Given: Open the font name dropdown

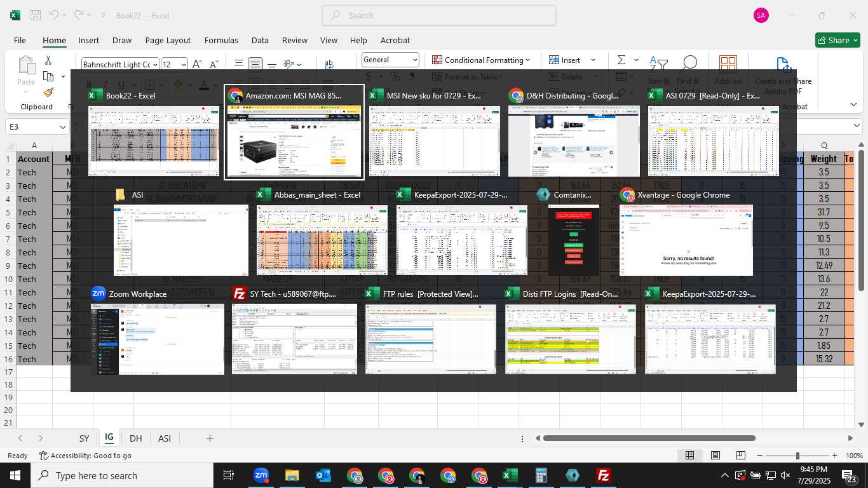Looking at the screenshot, I should (x=155, y=64).
